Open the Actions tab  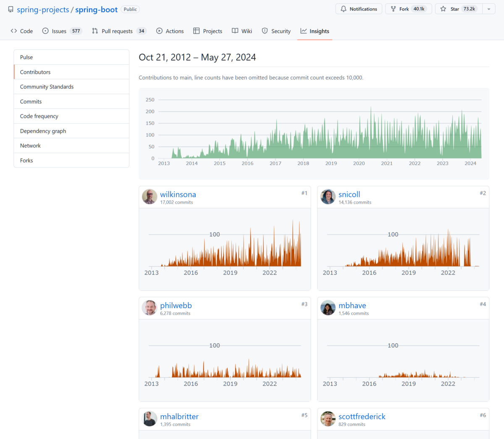[170, 31]
